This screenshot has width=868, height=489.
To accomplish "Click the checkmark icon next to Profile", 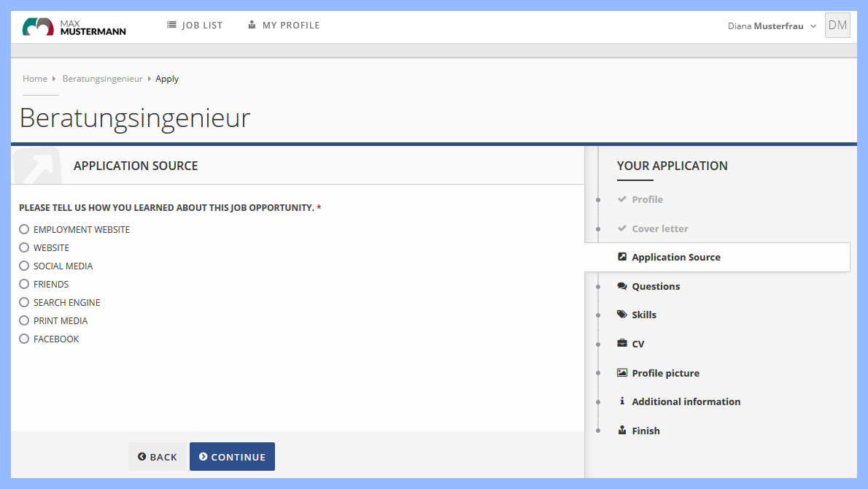I will click(621, 199).
